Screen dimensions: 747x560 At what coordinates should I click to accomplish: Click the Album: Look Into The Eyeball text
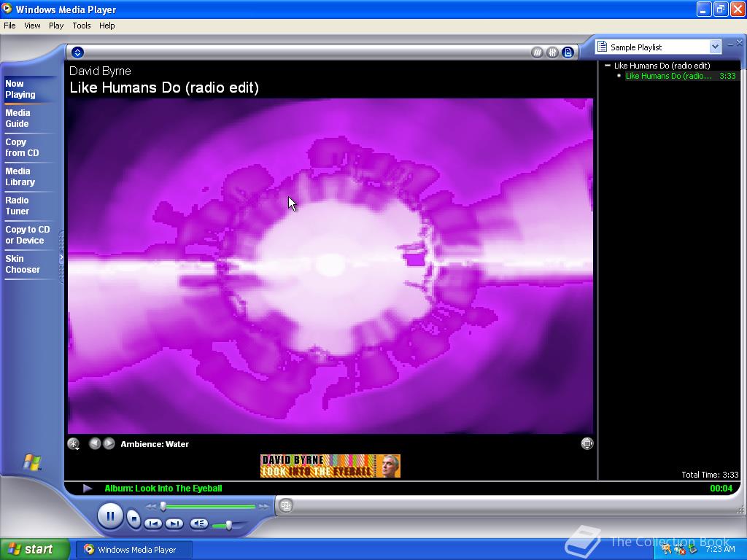point(163,488)
